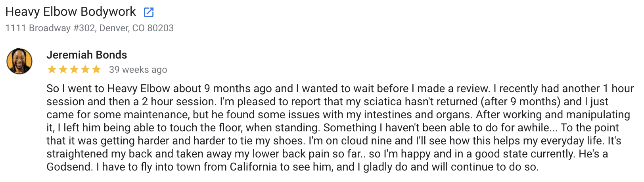Viewport: 644px width, 182px height.
Task: Select the 1111 Broadway Denver address line
Action: [90, 28]
